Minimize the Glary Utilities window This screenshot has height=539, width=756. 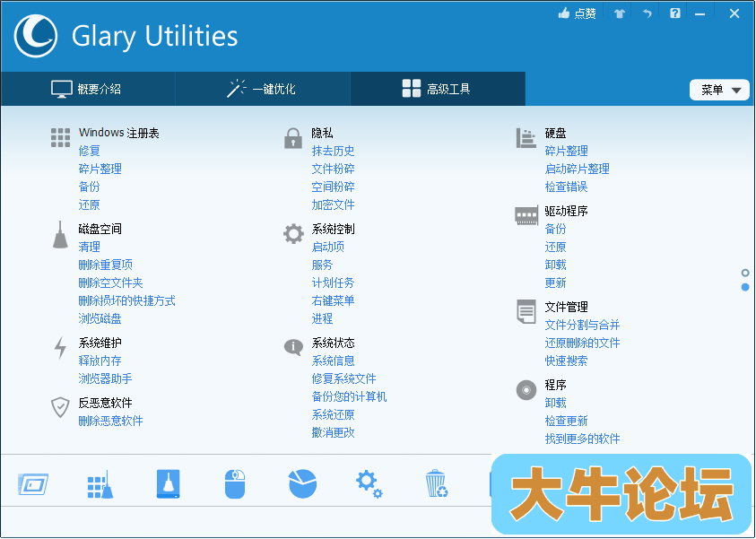pyautogui.click(x=700, y=14)
